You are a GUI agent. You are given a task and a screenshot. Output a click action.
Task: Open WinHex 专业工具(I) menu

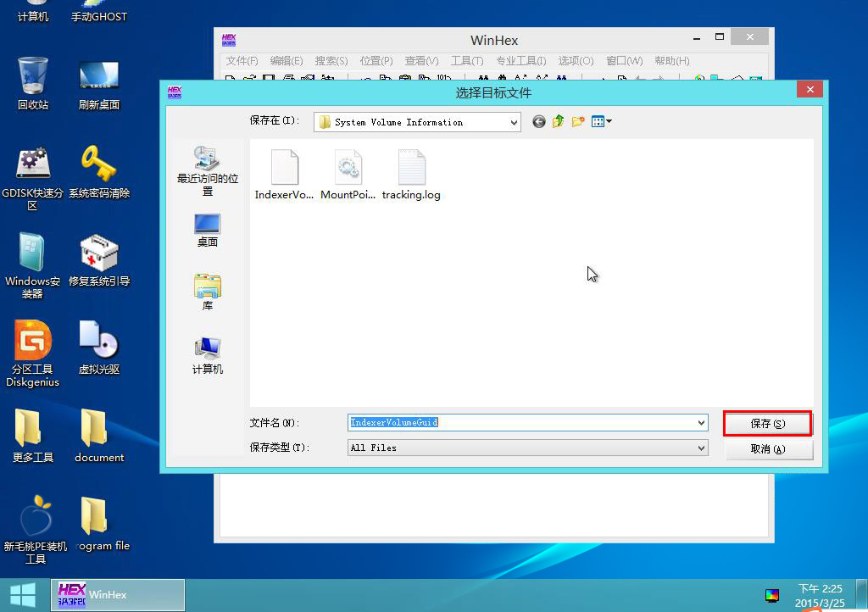point(521,61)
